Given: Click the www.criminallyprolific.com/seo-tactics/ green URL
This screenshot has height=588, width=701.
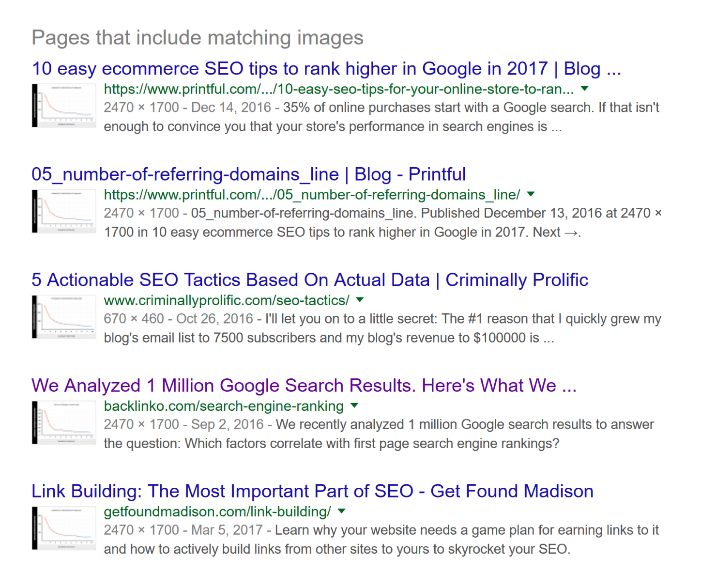Looking at the screenshot, I should pos(226,300).
